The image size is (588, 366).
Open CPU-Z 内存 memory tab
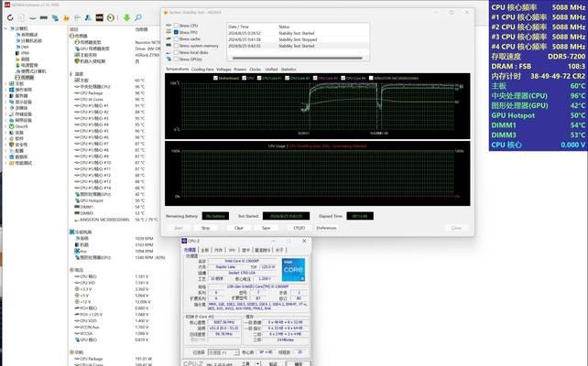click(218, 250)
